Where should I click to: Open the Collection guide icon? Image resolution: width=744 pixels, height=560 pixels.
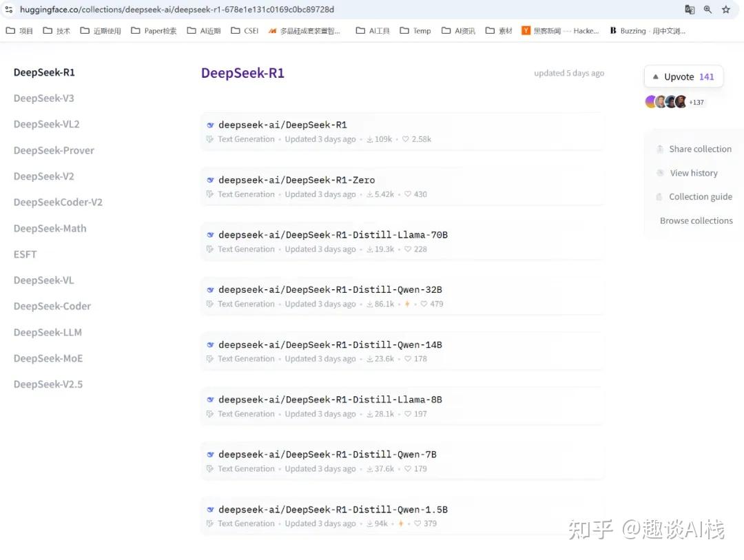[x=659, y=197]
